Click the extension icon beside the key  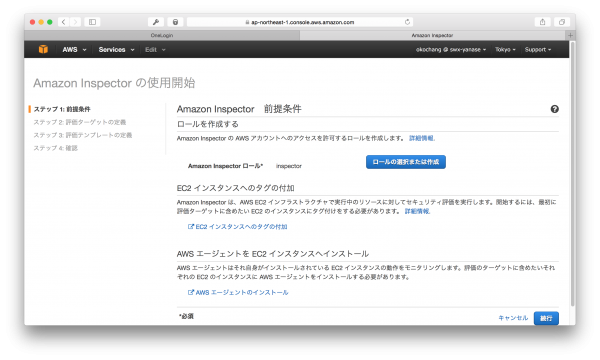(175, 22)
